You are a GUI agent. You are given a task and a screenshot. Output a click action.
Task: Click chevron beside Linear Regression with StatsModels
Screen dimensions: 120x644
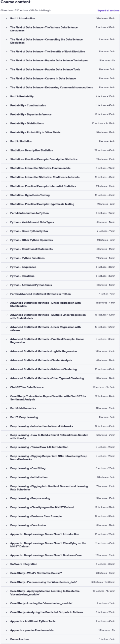pyautogui.click(x=7, y=303)
